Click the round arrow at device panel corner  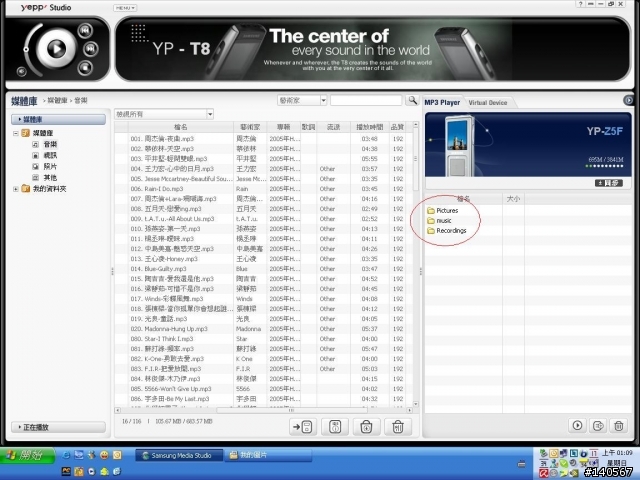click(629, 100)
